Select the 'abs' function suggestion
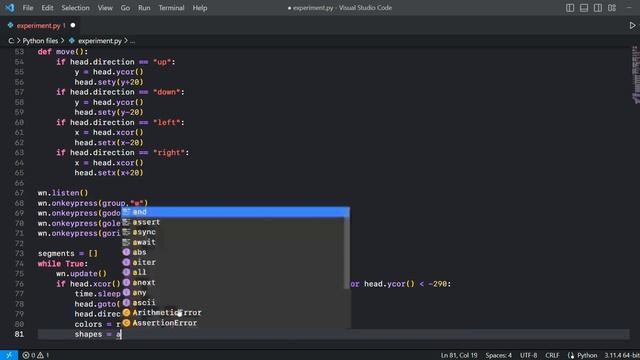Image resolution: width=640 pixels, height=360 pixels. [x=233, y=252]
